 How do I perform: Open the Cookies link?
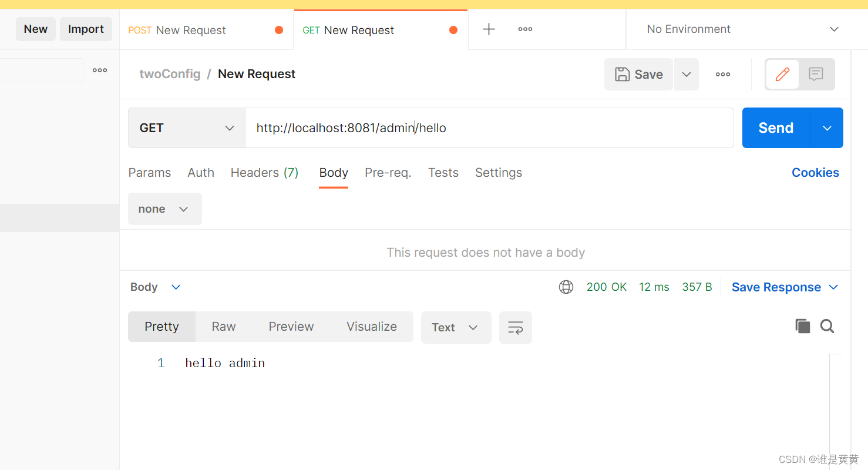tap(815, 173)
